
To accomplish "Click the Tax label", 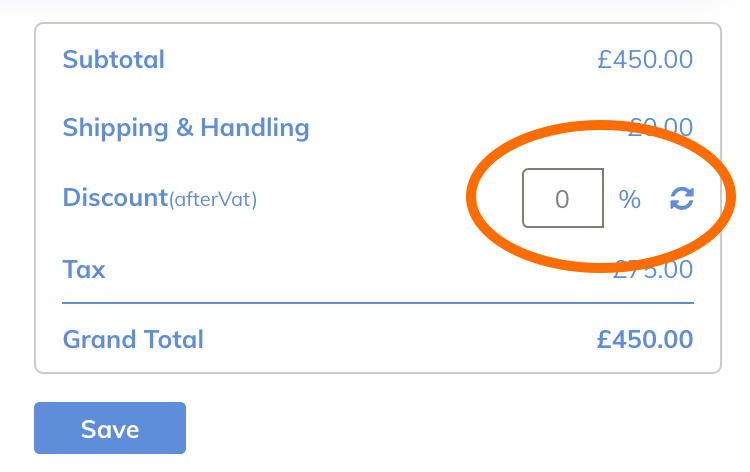I will coord(84,269).
